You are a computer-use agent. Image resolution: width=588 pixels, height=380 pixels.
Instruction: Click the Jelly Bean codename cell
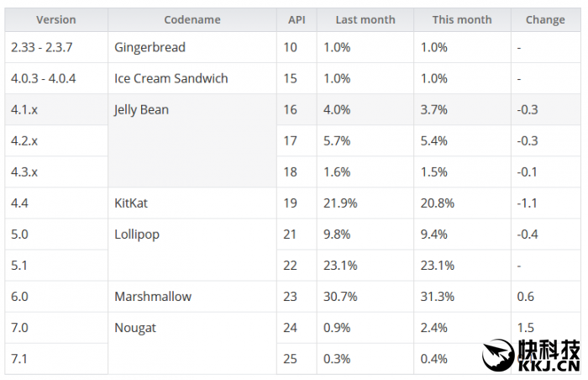pyautogui.click(x=141, y=109)
